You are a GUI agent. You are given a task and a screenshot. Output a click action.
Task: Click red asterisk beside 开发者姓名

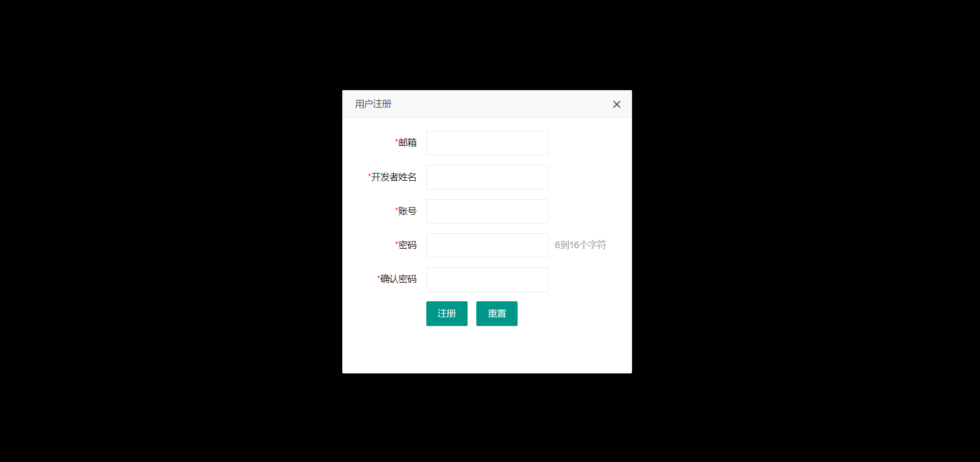[x=370, y=176]
